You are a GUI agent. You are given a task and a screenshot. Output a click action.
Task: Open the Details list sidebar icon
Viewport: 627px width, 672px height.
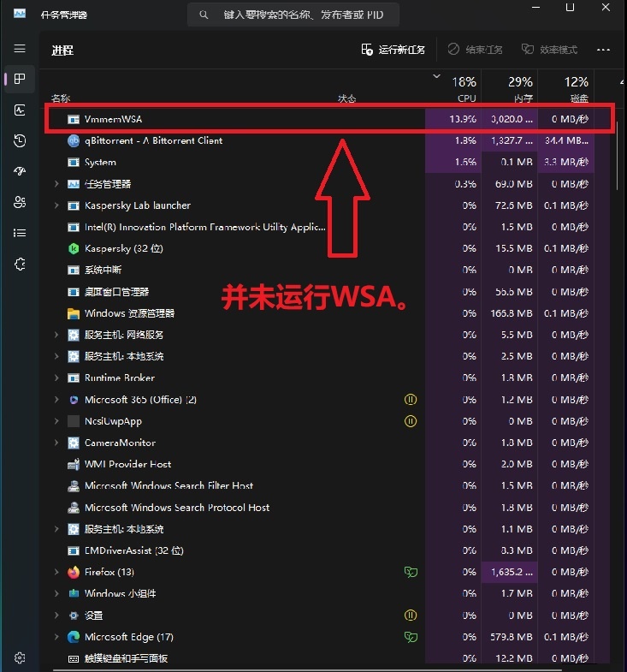(x=20, y=233)
